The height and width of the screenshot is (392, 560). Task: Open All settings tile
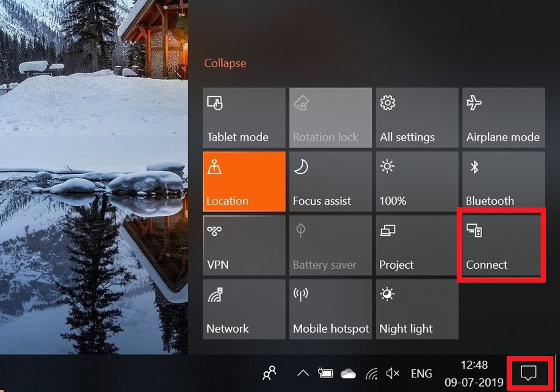[417, 118]
